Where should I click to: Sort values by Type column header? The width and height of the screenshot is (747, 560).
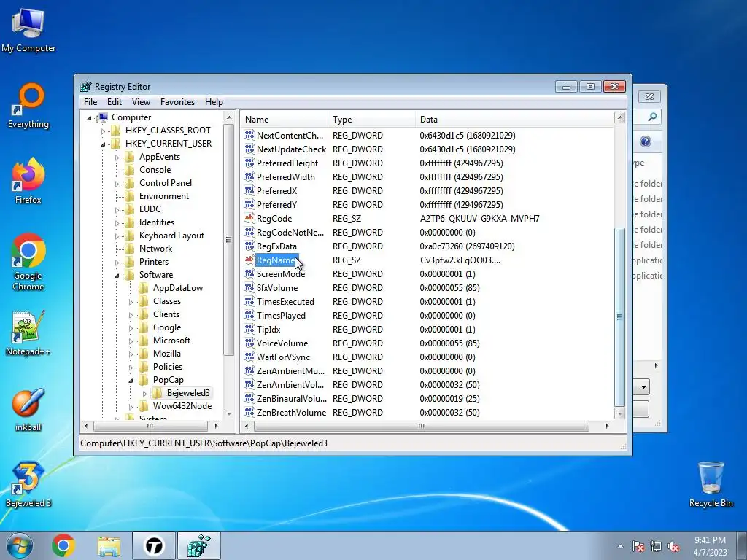[x=371, y=120]
